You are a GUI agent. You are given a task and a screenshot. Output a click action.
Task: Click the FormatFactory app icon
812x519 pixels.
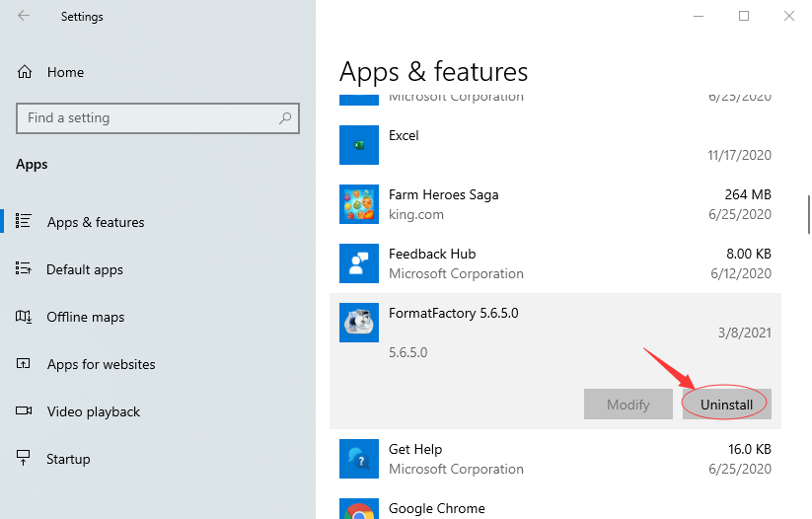click(x=359, y=323)
